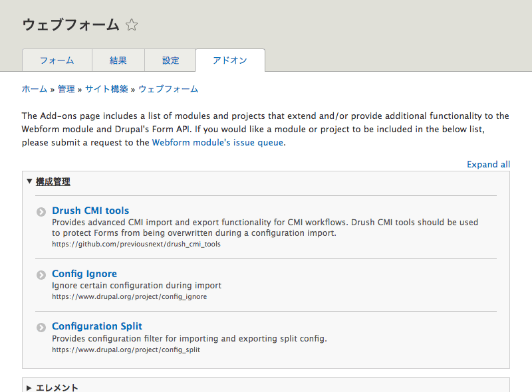Click the 'Provides configuration filter' description text
Viewport: 532px width, 392px height.
[x=190, y=339]
